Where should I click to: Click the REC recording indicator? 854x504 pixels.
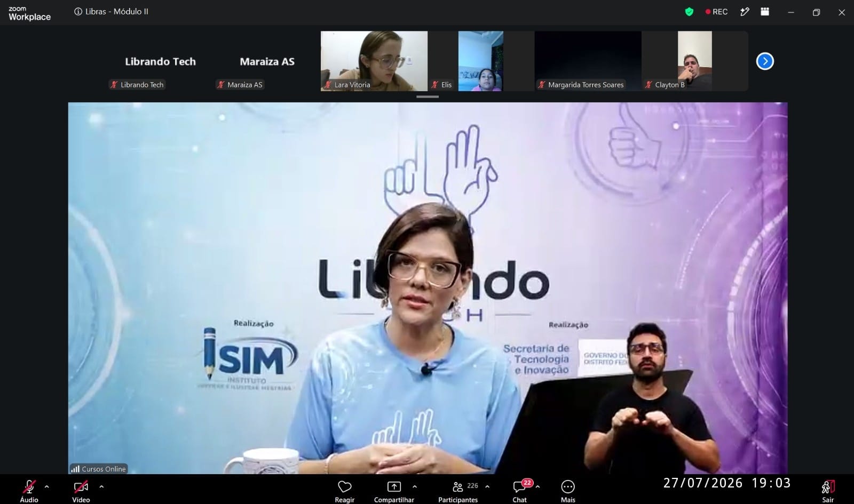(x=716, y=12)
